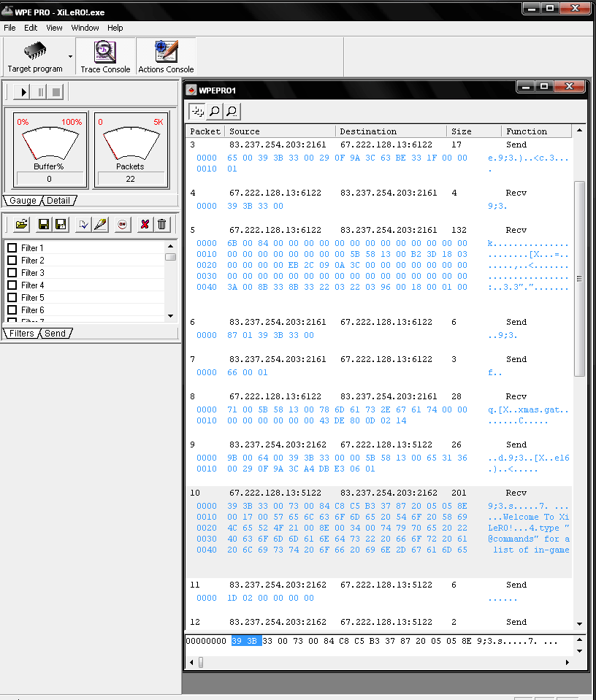Click the packet list scroll-down arrow

click(x=579, y=623)
